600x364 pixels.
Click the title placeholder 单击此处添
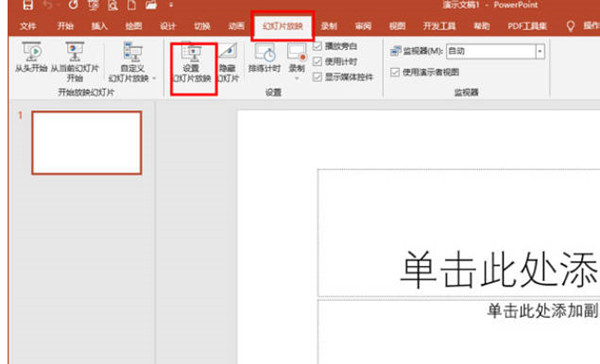click(498, 269)
